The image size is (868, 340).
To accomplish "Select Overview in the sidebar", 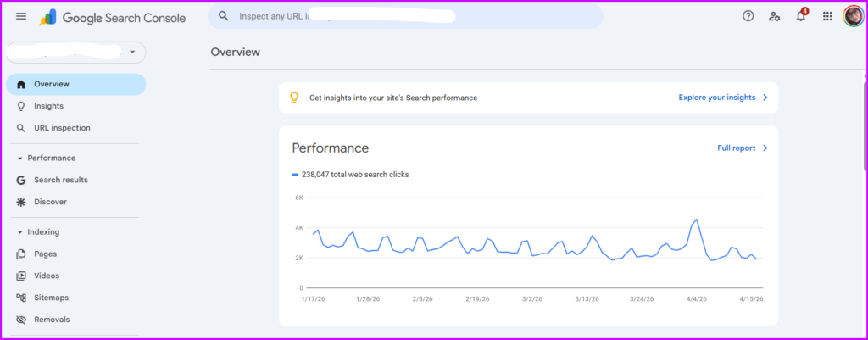I will pyautogui.click(x=52, y=84).
